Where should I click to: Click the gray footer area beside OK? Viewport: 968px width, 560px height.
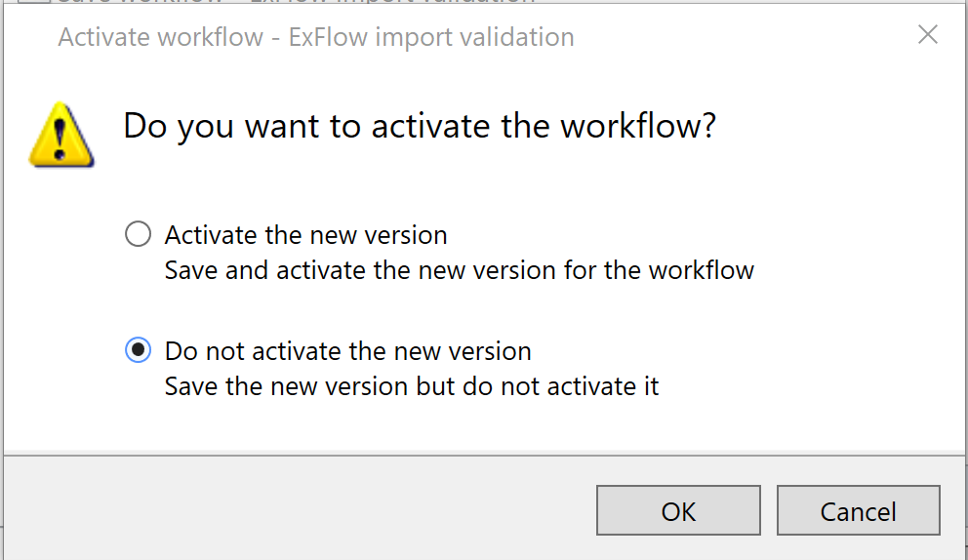pyautogui.click(x=297, y=509)
